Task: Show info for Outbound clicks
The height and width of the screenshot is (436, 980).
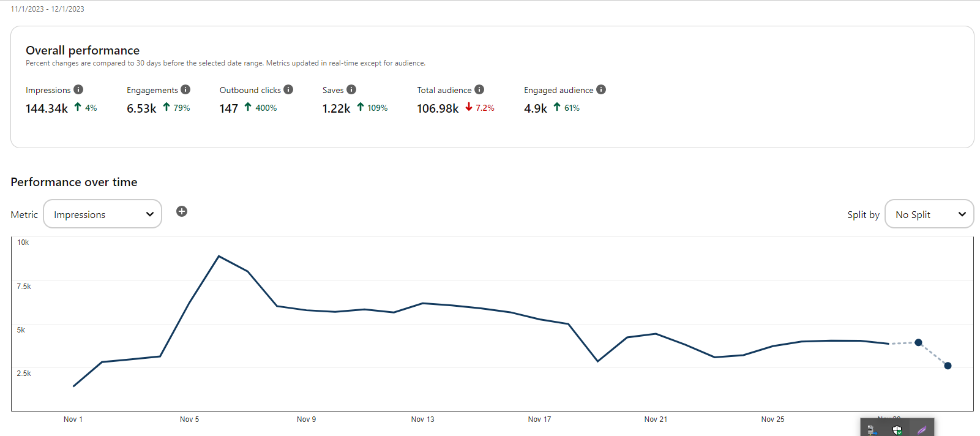Action: [x=288, y=89]
